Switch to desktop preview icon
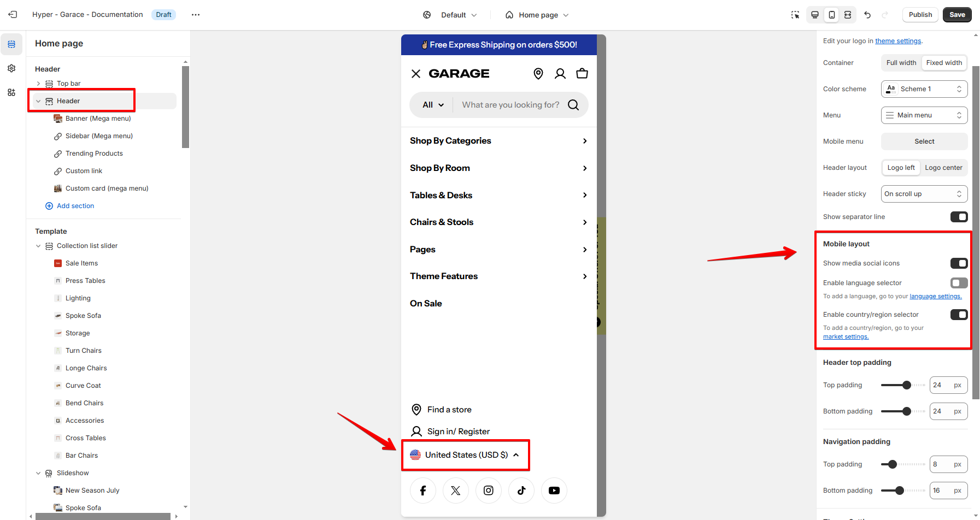 814,15
